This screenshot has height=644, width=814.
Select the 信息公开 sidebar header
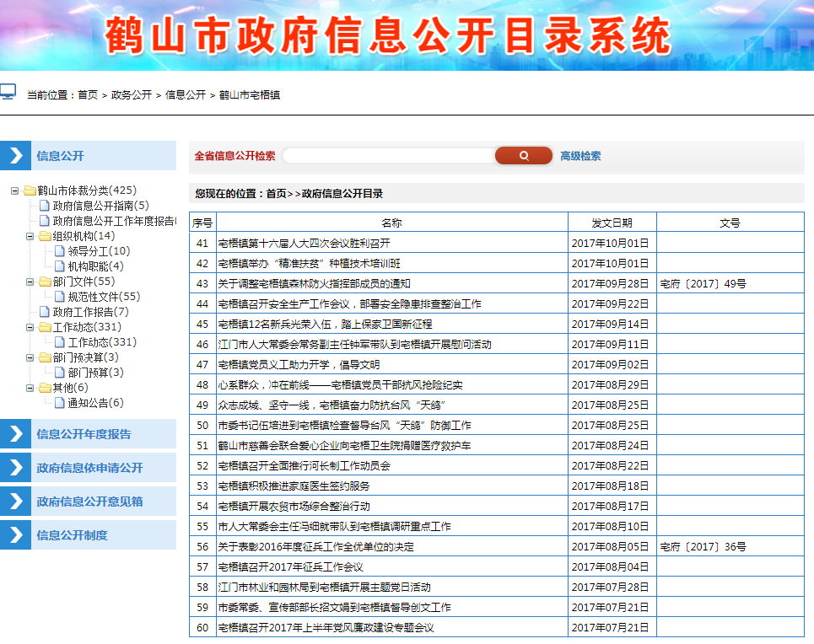60,156
